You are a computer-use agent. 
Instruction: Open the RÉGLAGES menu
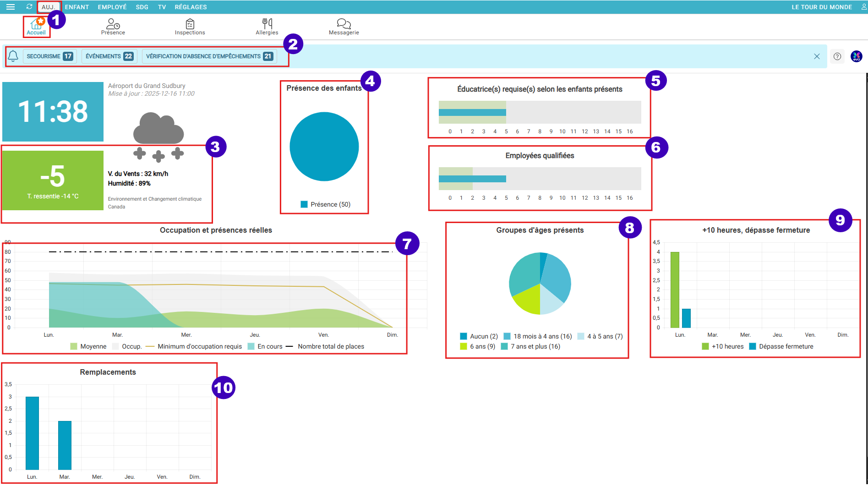click(191, 7)
